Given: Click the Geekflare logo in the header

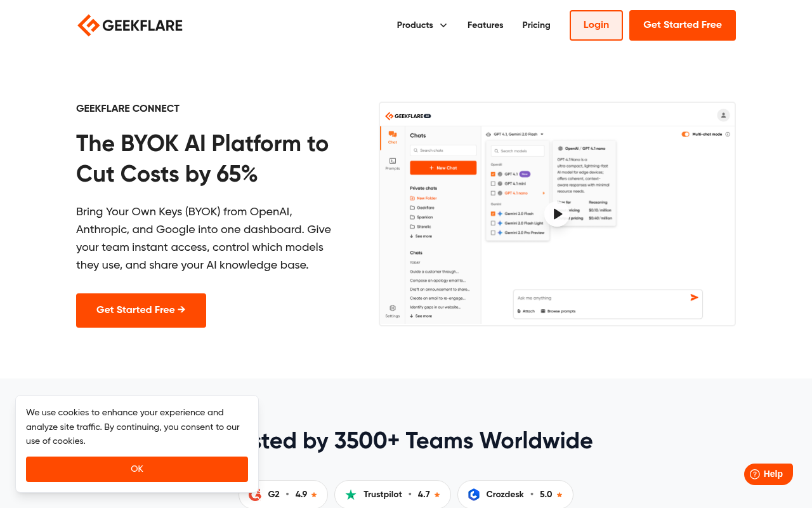Looking at the screenshot, I should (130, 25).
